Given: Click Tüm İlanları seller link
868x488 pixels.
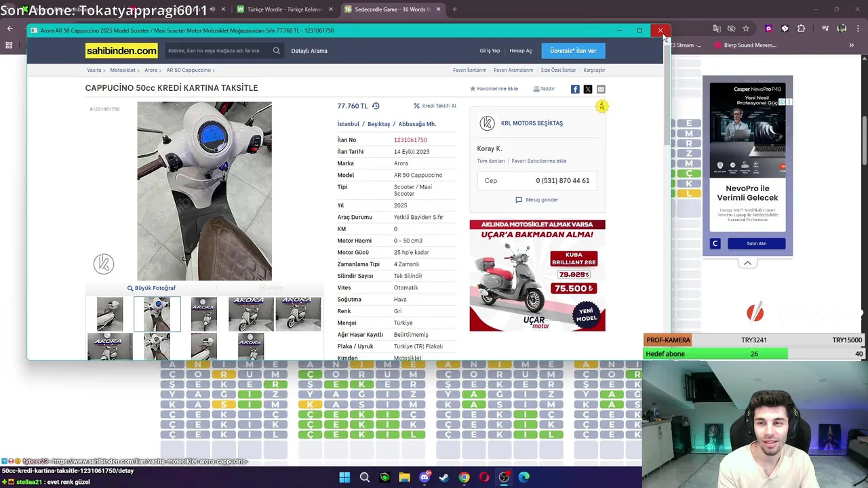Looking at the screenshot, I should tap(491, 161).
